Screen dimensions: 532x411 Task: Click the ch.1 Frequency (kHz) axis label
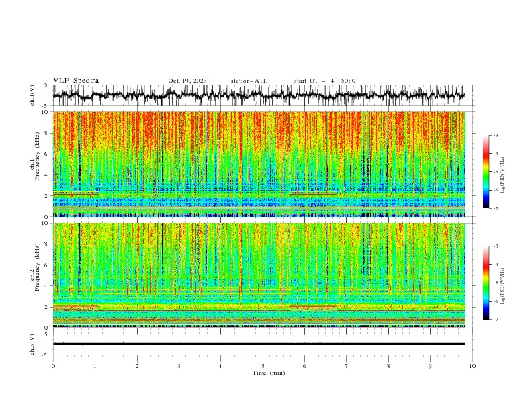pyautogui.click(x=35, y=156)
